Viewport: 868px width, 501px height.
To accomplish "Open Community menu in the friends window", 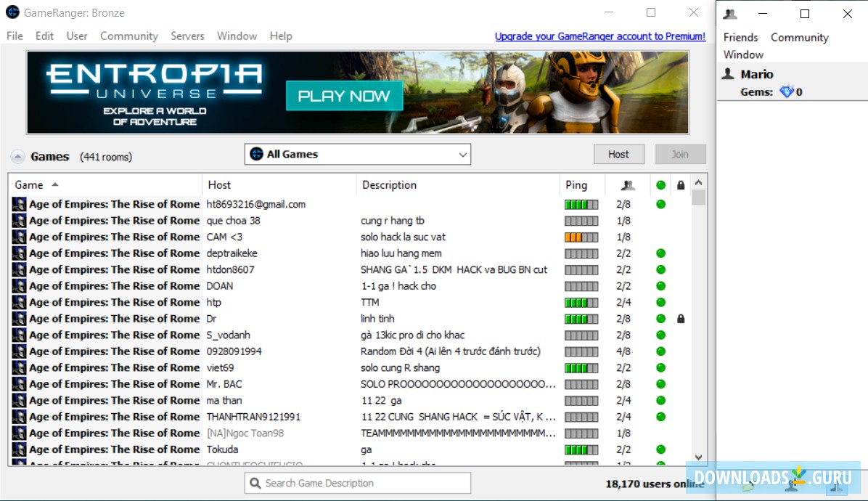I will pos(799,38).
